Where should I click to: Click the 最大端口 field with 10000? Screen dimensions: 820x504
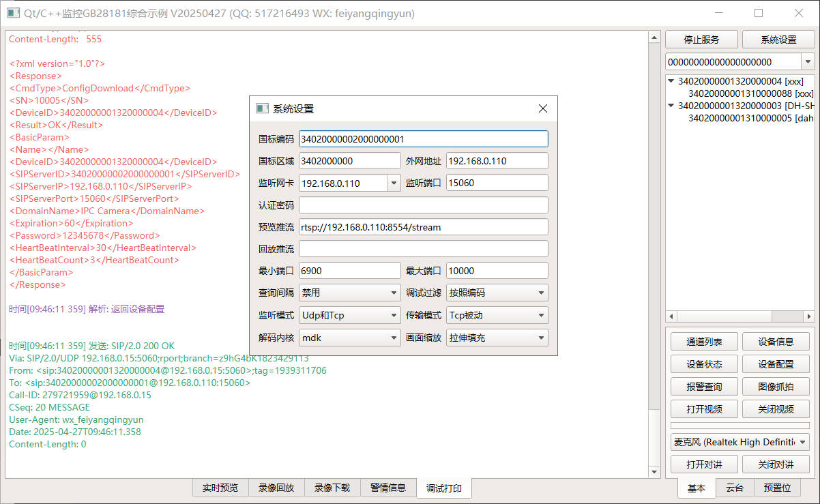click(497, 271)
